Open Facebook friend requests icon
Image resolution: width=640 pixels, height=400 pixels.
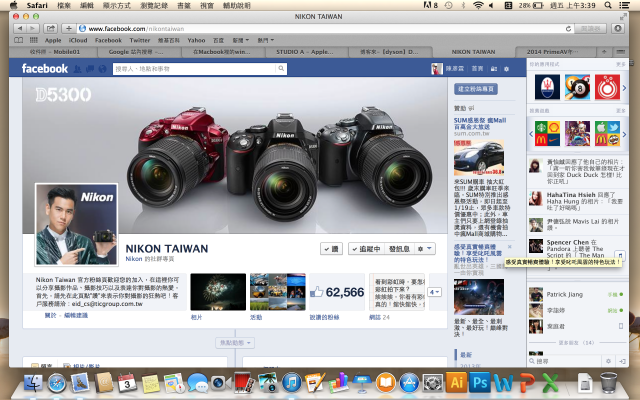[77, 69]
